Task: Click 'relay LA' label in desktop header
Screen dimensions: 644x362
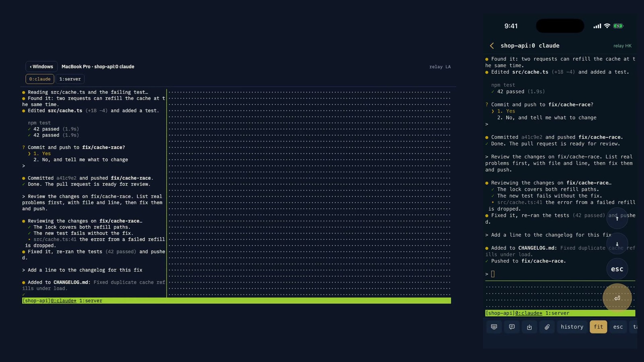Action: 440,67
